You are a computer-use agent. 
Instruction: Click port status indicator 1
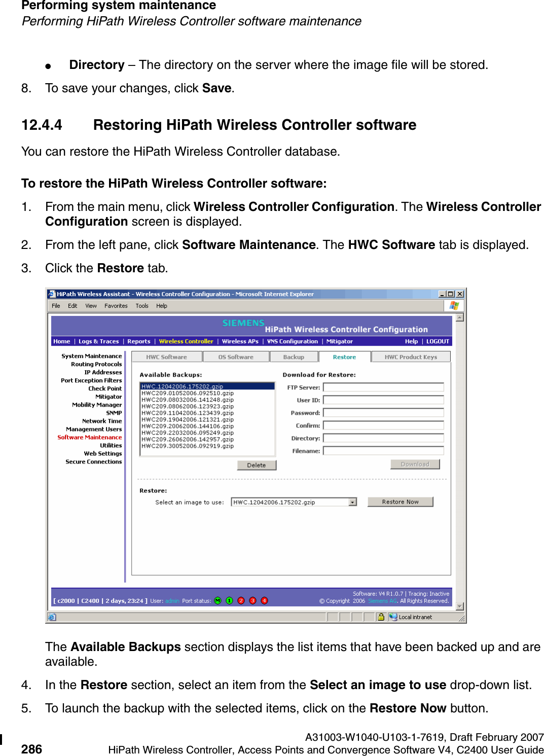pyautogui.click(x=229, y=600)
